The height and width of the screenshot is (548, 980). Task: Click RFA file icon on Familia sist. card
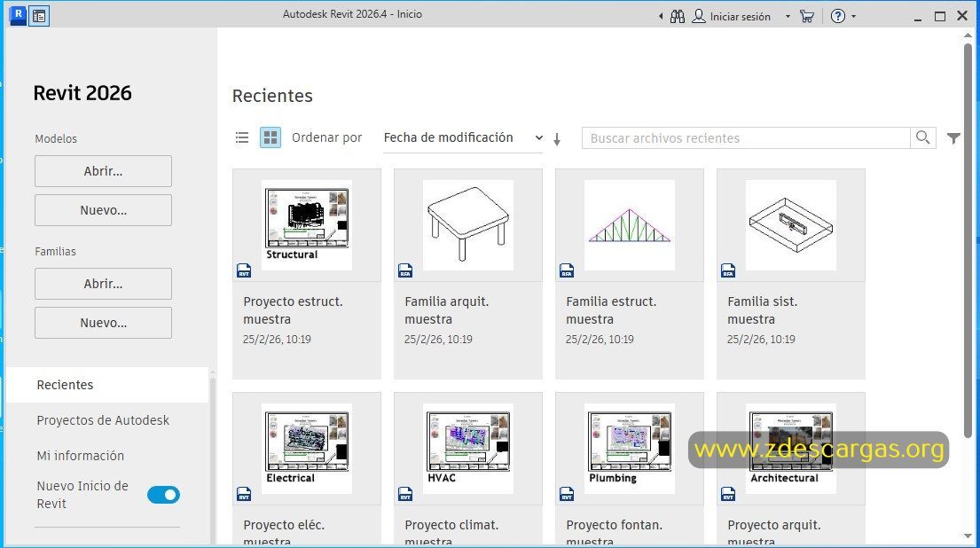click(727, 270)
